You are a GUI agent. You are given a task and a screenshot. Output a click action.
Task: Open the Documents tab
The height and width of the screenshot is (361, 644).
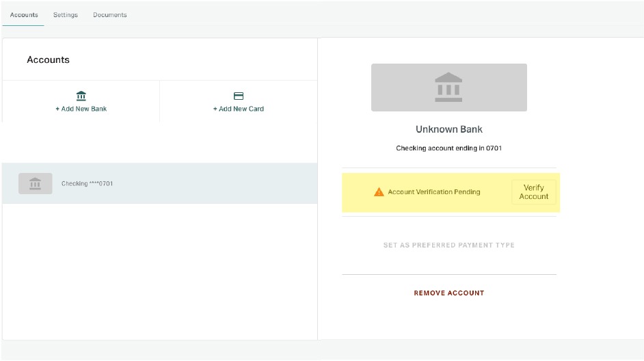tap(109, 15)
